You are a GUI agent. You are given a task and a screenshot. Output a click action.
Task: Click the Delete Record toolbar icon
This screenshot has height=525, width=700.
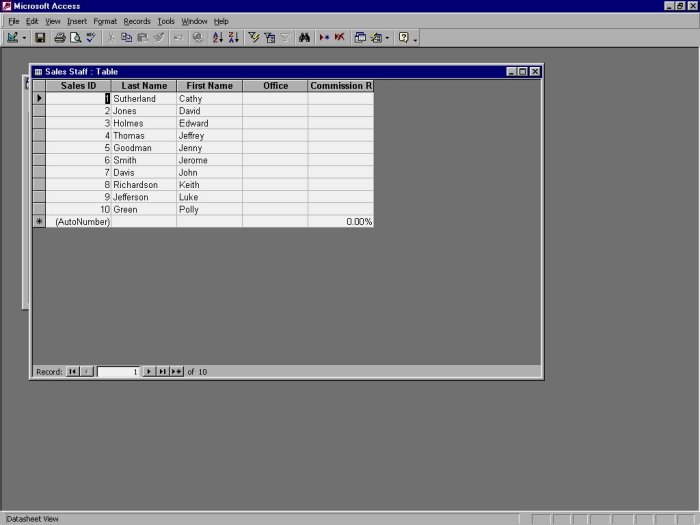point(339,38)
